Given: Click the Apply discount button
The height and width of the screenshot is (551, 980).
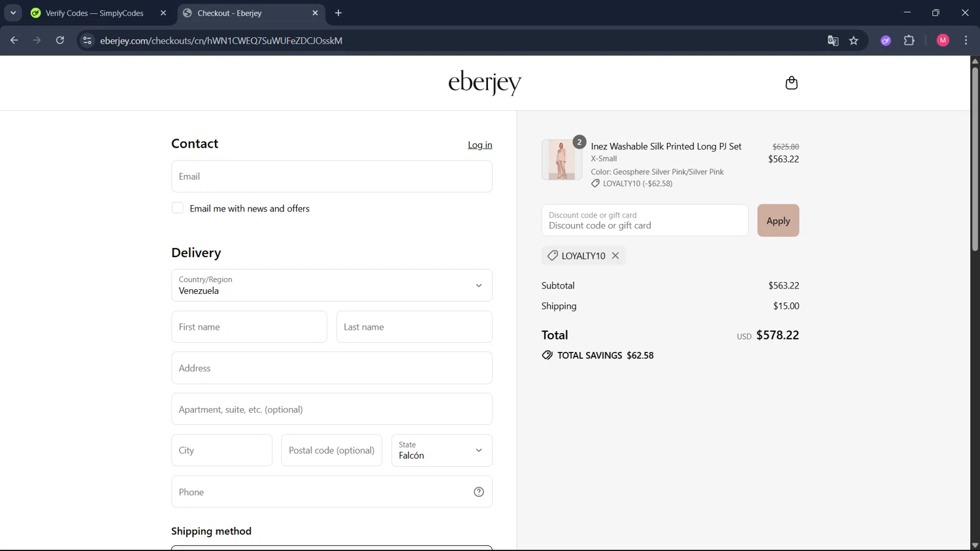Looking at the screenshot, I should (x=778, y=221).
